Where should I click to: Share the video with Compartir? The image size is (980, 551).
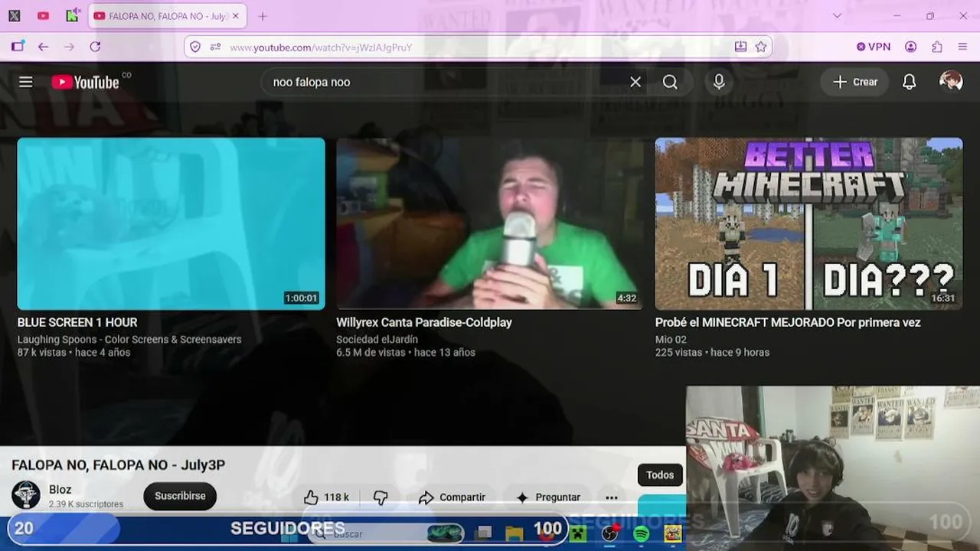(452, 497)
